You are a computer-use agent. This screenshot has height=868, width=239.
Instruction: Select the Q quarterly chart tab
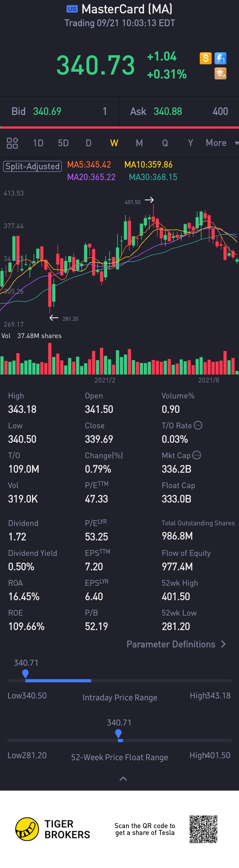(165, 143)
